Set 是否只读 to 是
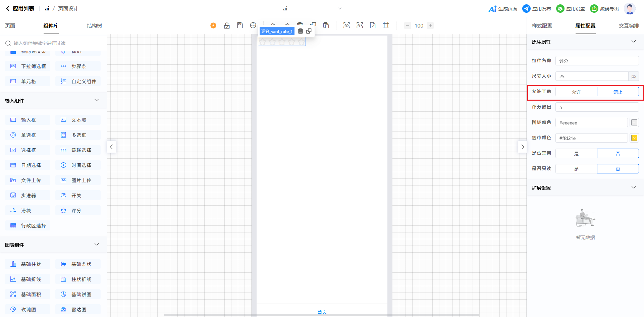This screenshot has width=644, height=317. click(576, 169)
